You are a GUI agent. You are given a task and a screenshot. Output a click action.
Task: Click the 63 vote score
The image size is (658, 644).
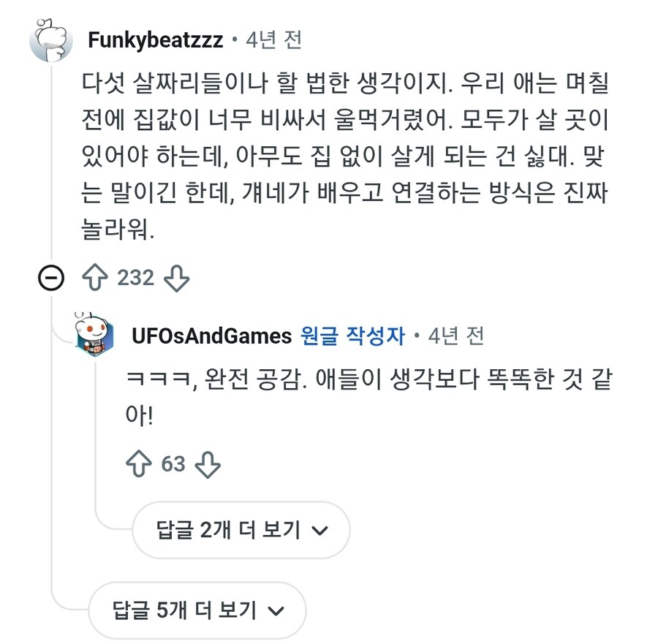click(x=173, y=463)
